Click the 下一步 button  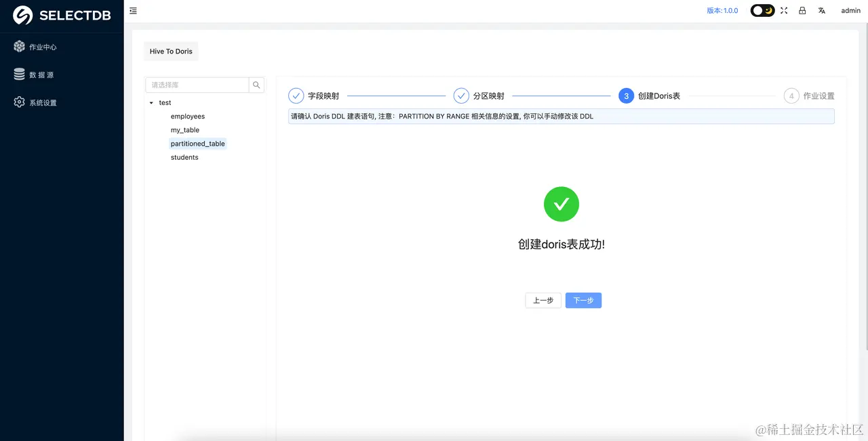pos(583,300)
